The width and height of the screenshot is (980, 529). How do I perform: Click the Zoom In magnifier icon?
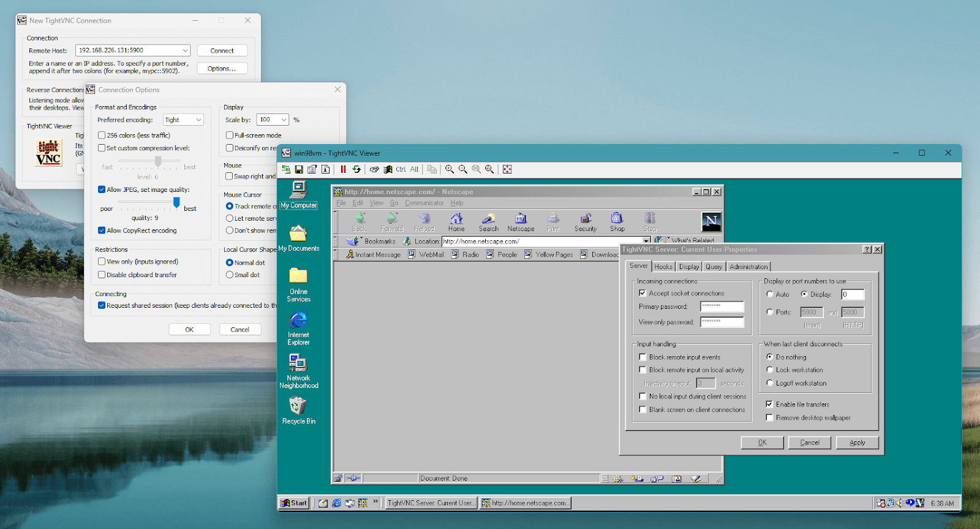click(x=450, y=169)
